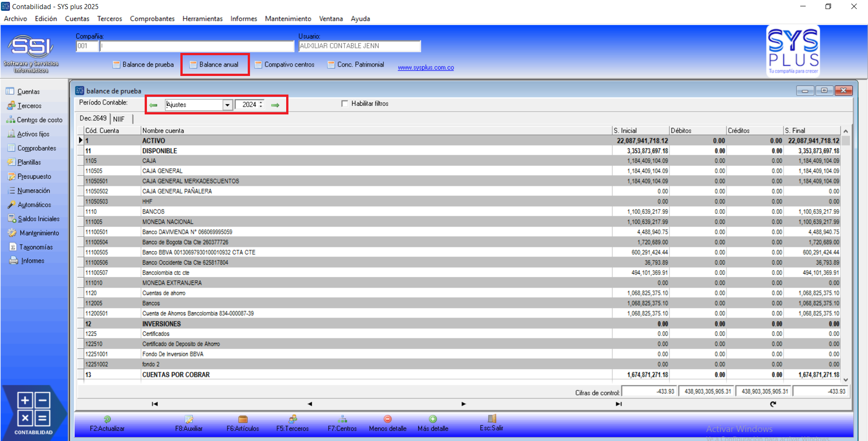Go to next record navigation arrow

point(463,404)
